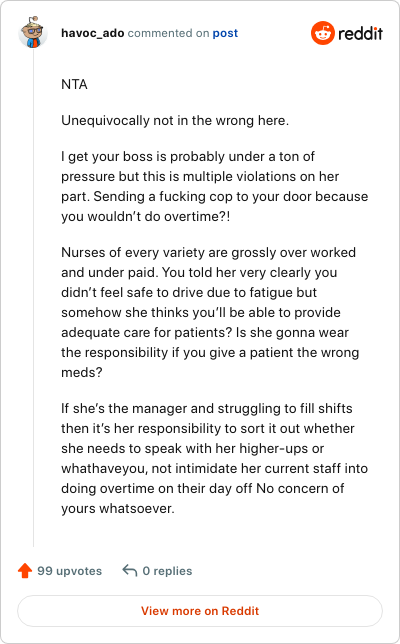
Task: Click the paragraph starting 'Nurses of every variety'
Action: (x=210, y=312)
